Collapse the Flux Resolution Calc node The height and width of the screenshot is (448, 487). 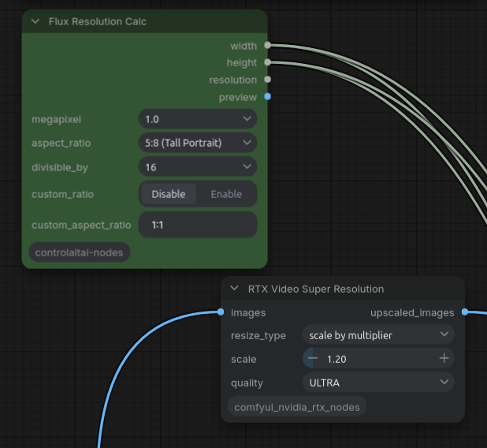tap(35, 21)
